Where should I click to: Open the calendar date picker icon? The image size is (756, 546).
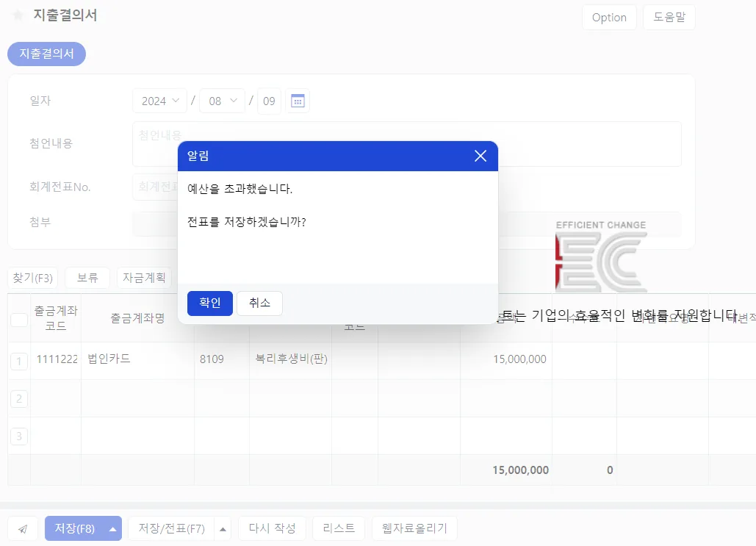click(298, 101)
